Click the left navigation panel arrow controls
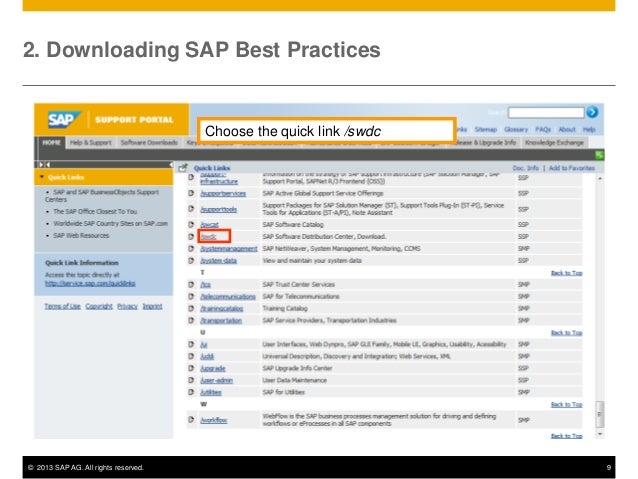This screenshot has height=479, width=638. [x=44, y=164]
